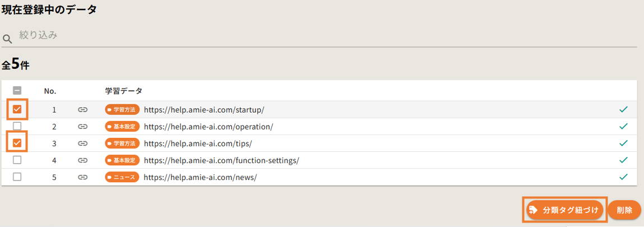Viewport: 644px width, 227px height.
Task: Click the link icon in row 4
Action: coord(83,160)
